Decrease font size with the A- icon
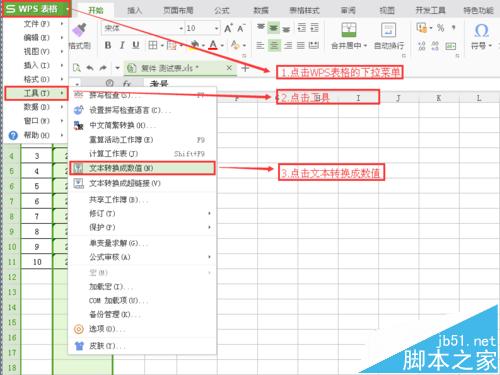 pos(241,28)
